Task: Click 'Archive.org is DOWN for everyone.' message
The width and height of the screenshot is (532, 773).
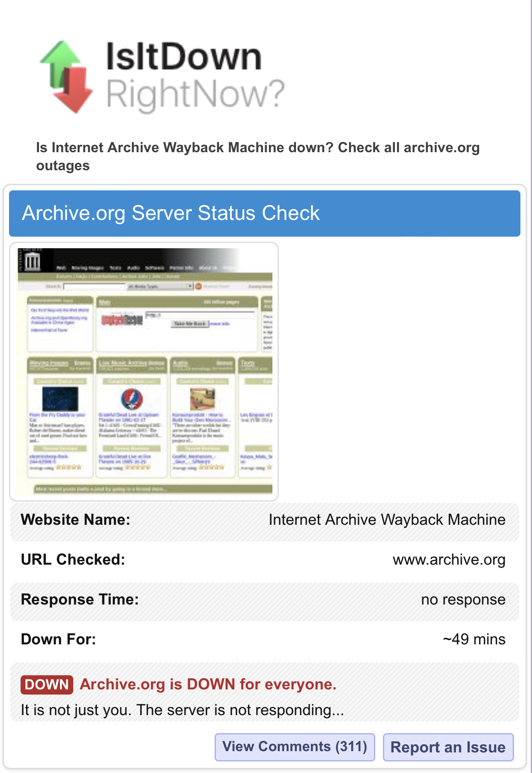Action: pos(208,684)
